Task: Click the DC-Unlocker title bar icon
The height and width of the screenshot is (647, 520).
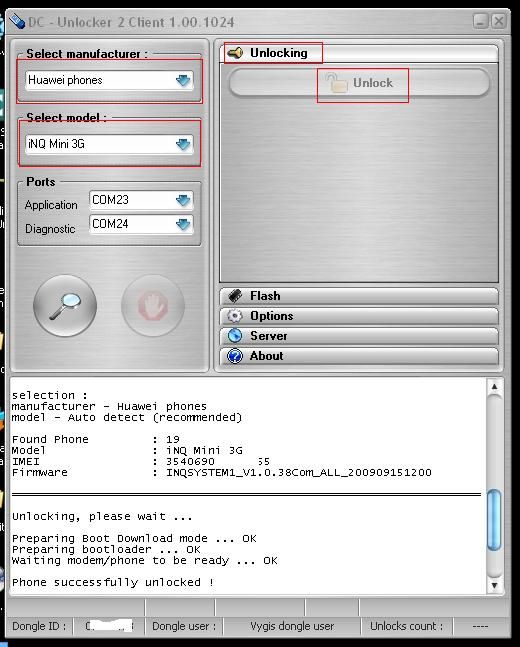Action: 17,21
